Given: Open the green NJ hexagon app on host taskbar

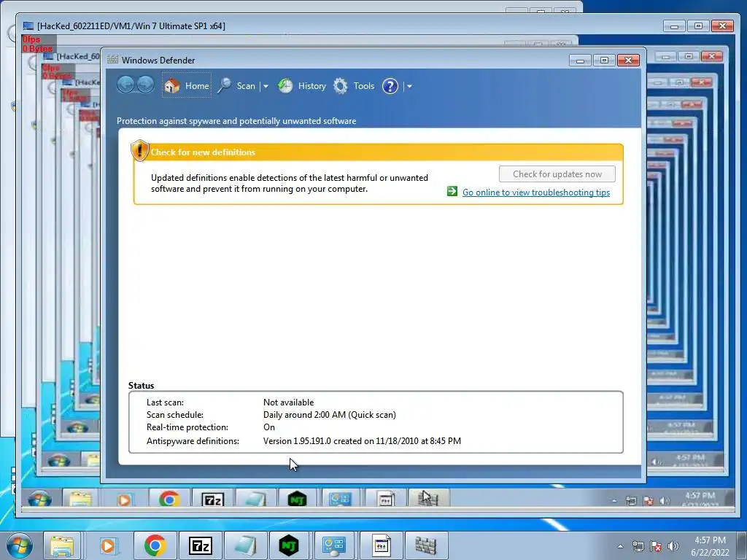Looking at the screenshot, I should [290, 545].
